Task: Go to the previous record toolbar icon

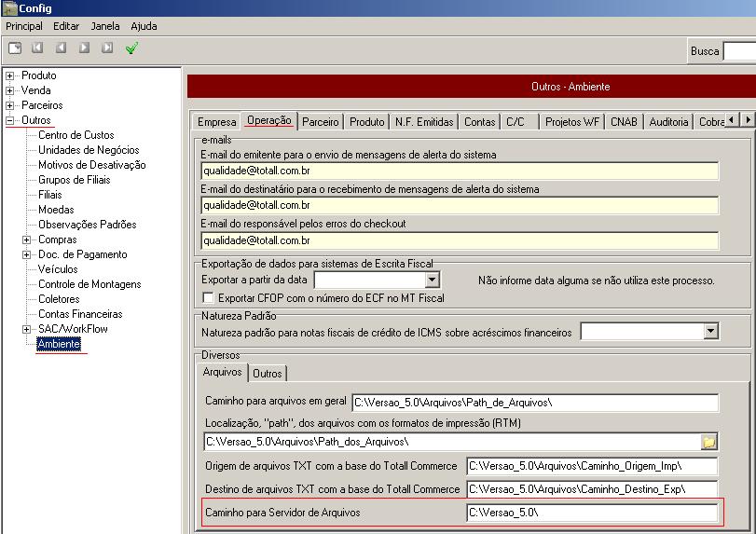Action: pos(61,48)
